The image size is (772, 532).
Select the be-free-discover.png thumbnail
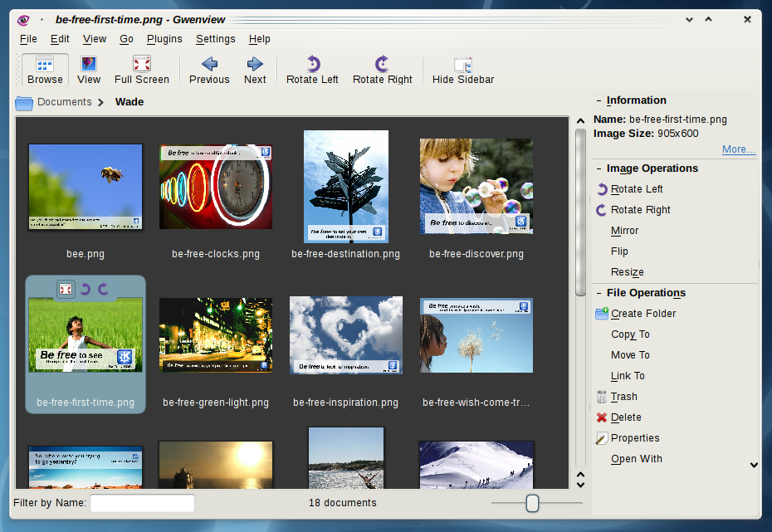[476, 186]
